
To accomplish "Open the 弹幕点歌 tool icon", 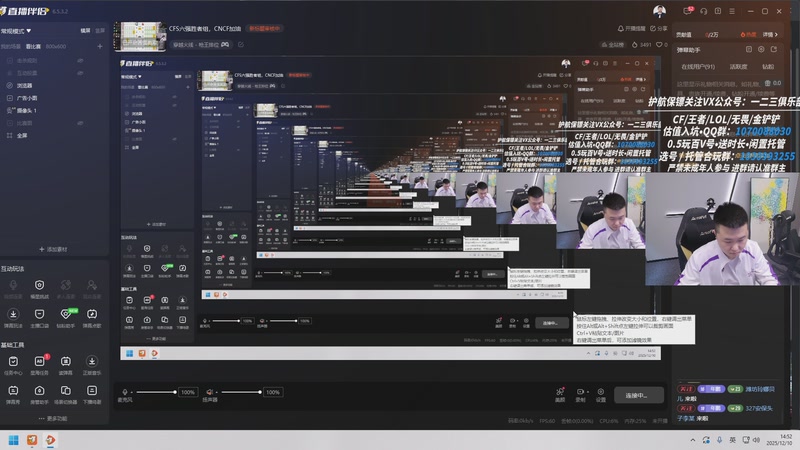I will click(92, 314).
